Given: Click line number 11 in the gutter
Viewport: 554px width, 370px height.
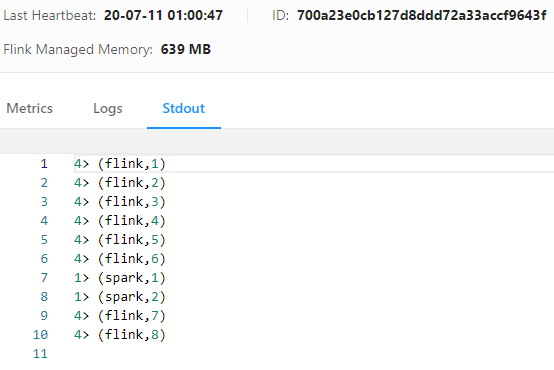Looking at the screenshot, I should pos(40,354).
